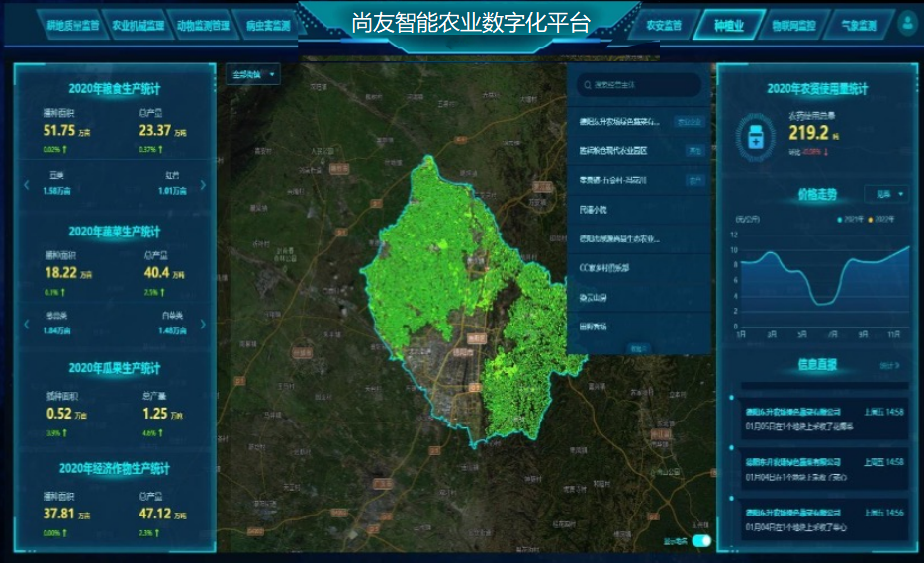The width and height of the screenshot is (924, 563).
Task: Open the first 信息直报 entry dated 01月05日
Action: [824, 419]
